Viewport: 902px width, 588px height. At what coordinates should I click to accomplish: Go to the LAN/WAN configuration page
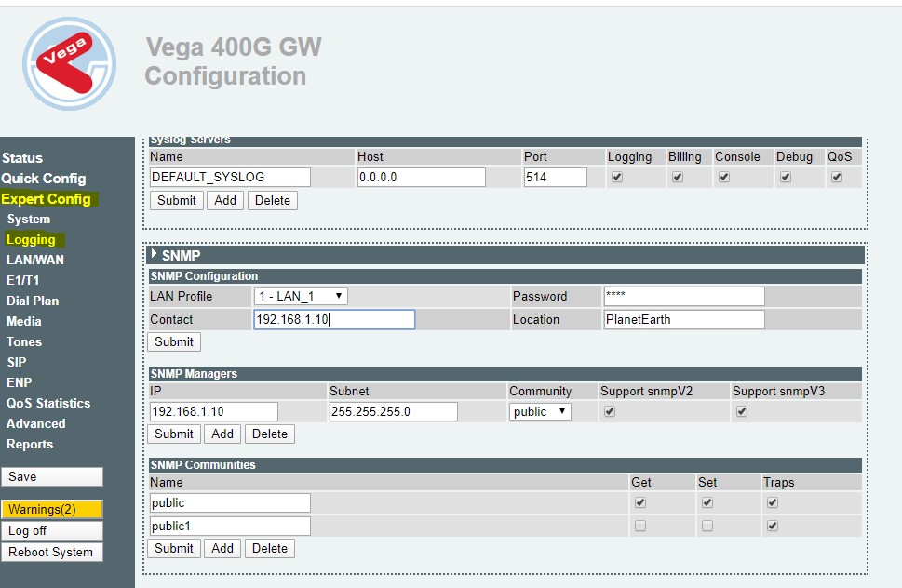[x=35, y=260]
